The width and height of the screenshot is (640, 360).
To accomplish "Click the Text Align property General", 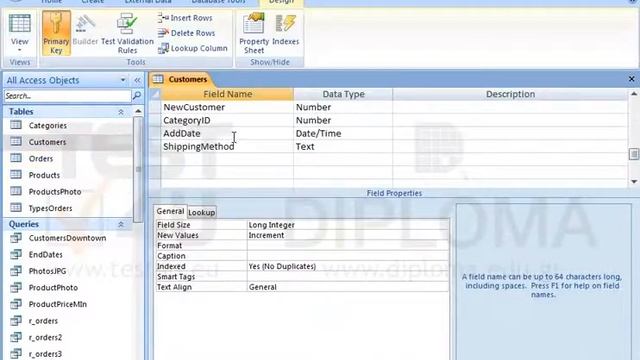I will (348, 287).
